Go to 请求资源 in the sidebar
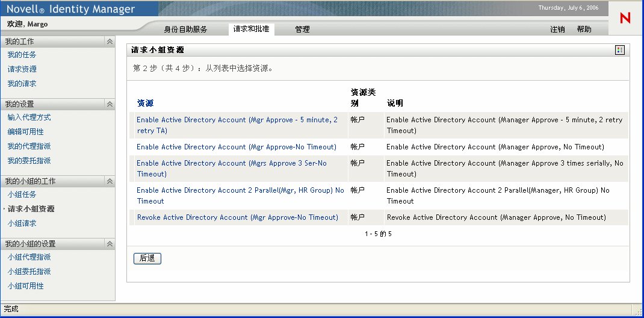Image resolution: width=644 pixels, height=318 pixels. pyautogui.click(x=22, y=69)
